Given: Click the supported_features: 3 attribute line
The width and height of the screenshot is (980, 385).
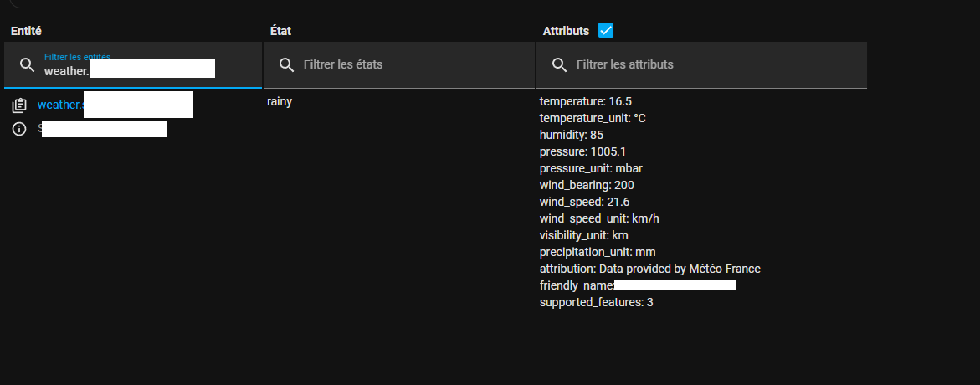Looking at the screenshot, I should click(596, 302).
